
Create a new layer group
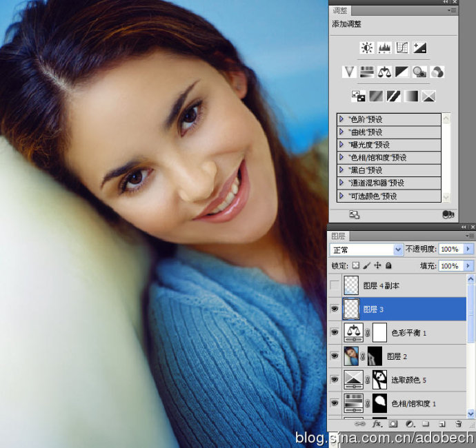tap(426, 424)
